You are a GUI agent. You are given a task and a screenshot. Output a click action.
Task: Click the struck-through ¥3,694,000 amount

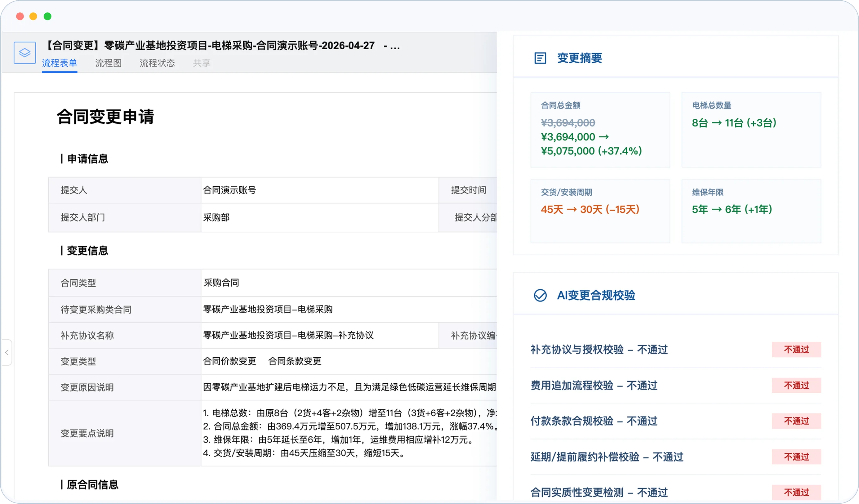(568, 123)
